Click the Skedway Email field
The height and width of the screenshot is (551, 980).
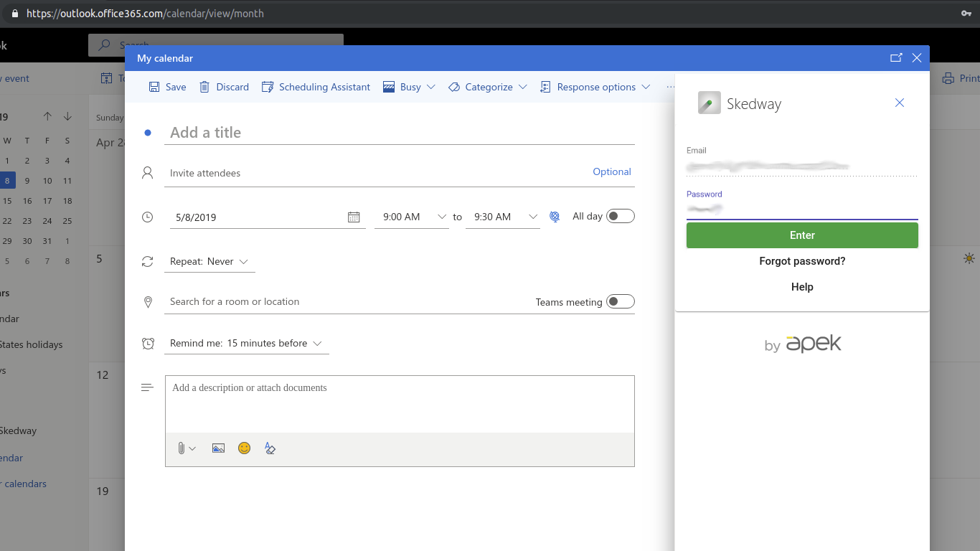coord(802,166)
